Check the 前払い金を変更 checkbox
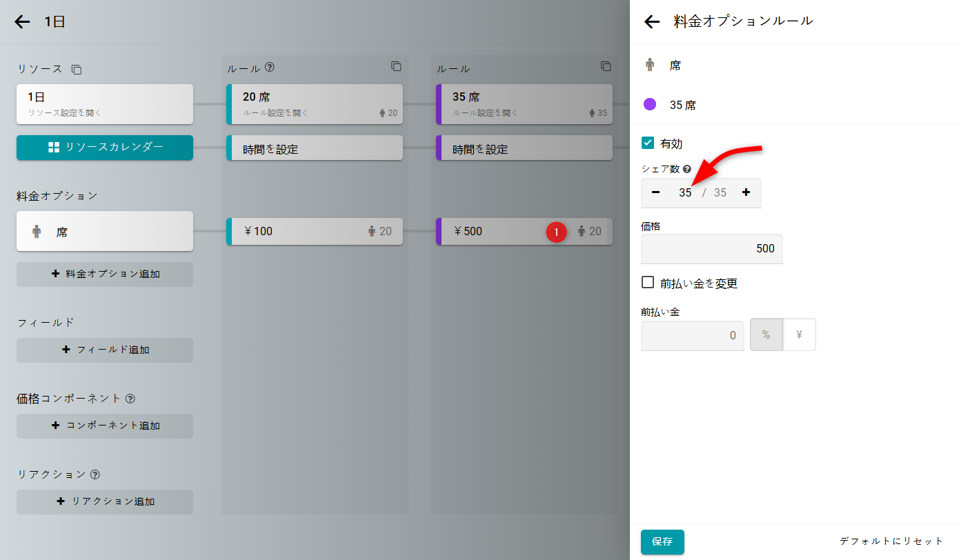The height and width of the screenshot is (560, 961). [x=648, y=283]
